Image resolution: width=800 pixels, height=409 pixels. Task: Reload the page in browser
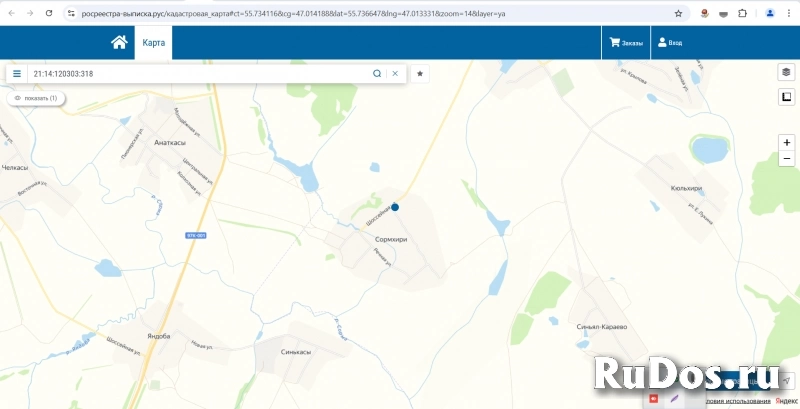47,13
